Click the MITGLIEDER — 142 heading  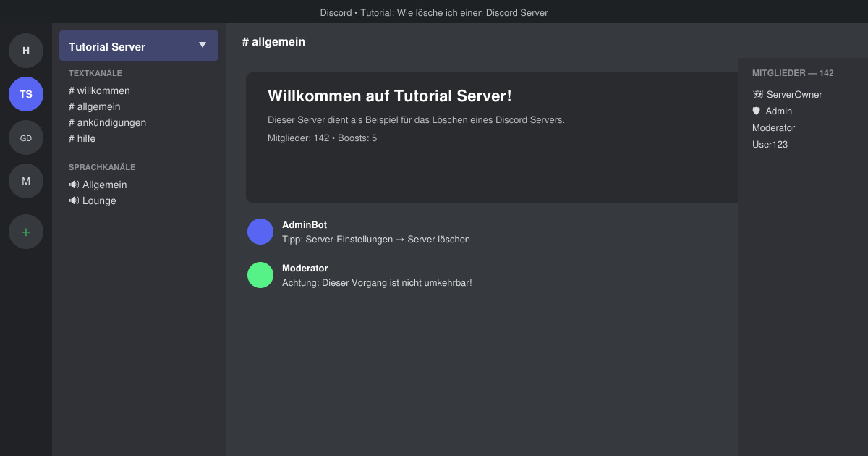(793, 73)
